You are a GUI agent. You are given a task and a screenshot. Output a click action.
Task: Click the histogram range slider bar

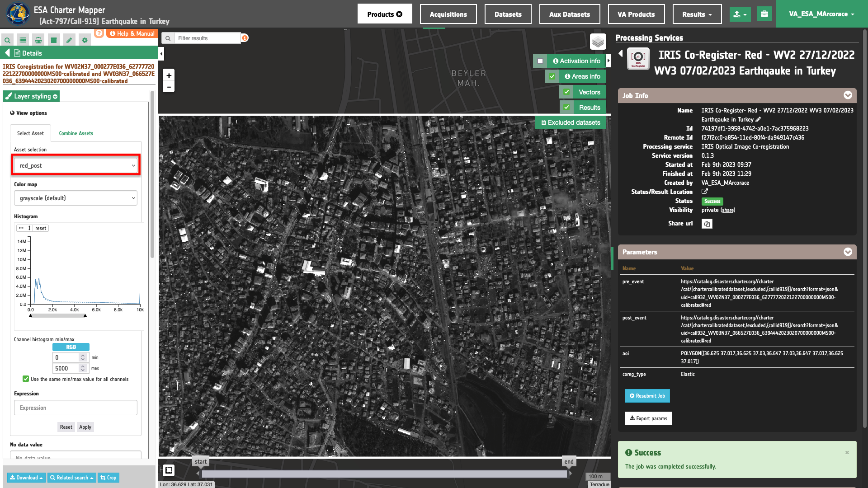(58, 315)
